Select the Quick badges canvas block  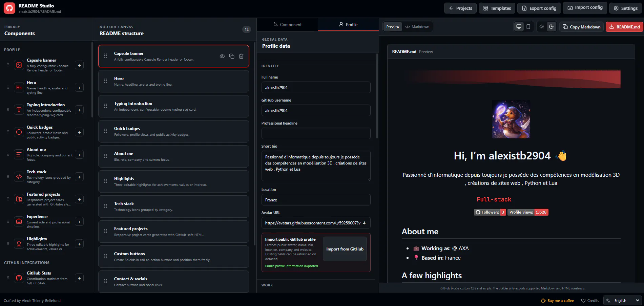[173, 131]
